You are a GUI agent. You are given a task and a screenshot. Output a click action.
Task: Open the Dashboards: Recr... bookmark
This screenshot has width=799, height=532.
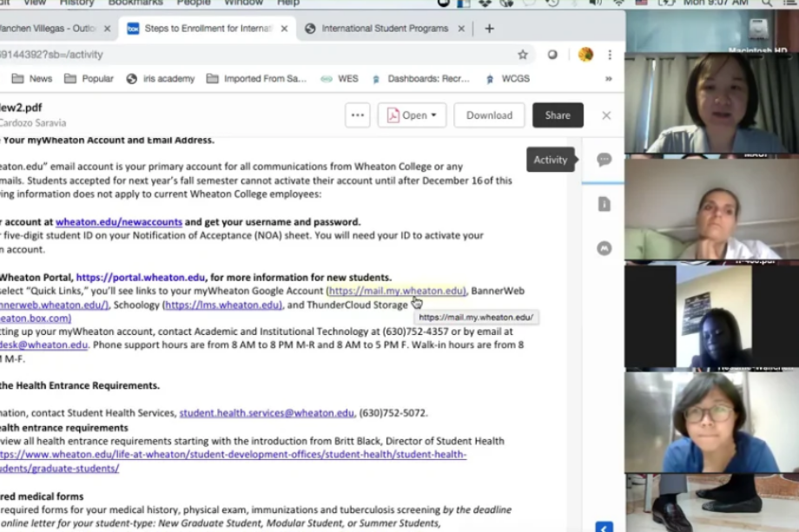(x=421, y=79)
